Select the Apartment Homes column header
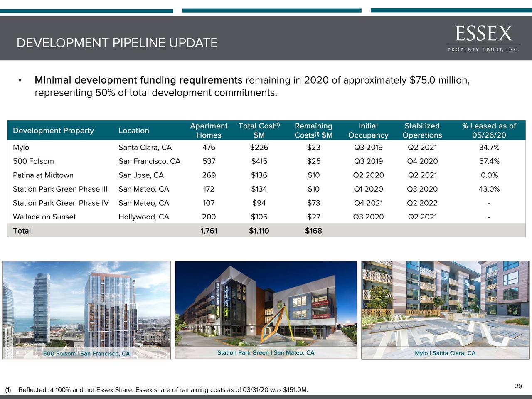 coord(208,130)
